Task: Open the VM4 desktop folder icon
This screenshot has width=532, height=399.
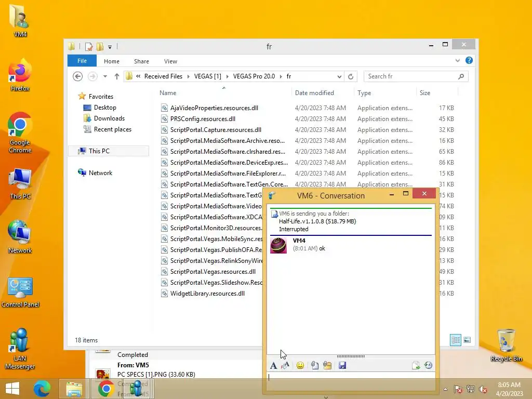Action: click(x=20, y=20)
